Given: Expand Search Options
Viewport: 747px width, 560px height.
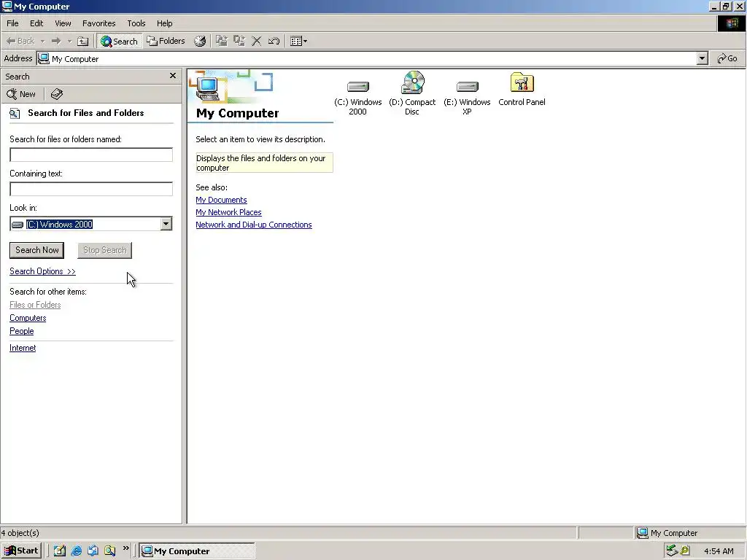Looking at the screenshot, I should point(42,271).
